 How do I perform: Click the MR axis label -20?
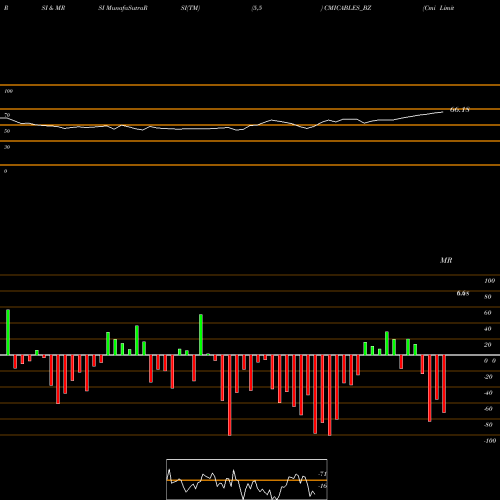click(488, 377)
